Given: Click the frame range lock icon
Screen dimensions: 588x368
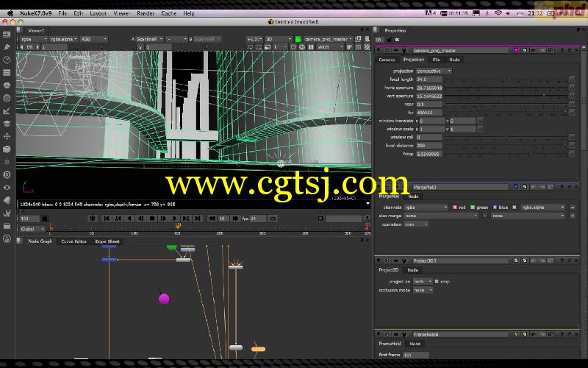Looking at the screenshot, I should point(45,218).
